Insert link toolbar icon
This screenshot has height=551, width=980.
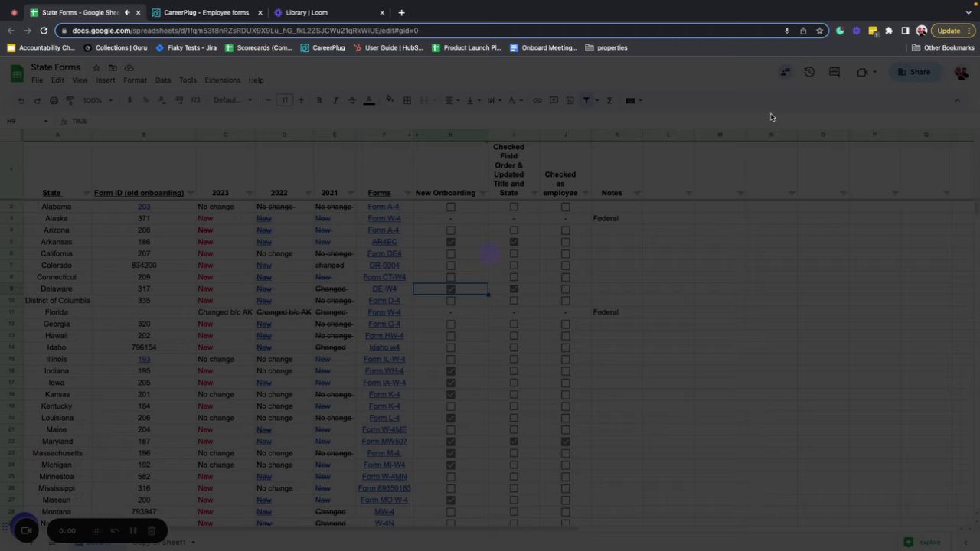pyautogui.click(x=537, y=100)
